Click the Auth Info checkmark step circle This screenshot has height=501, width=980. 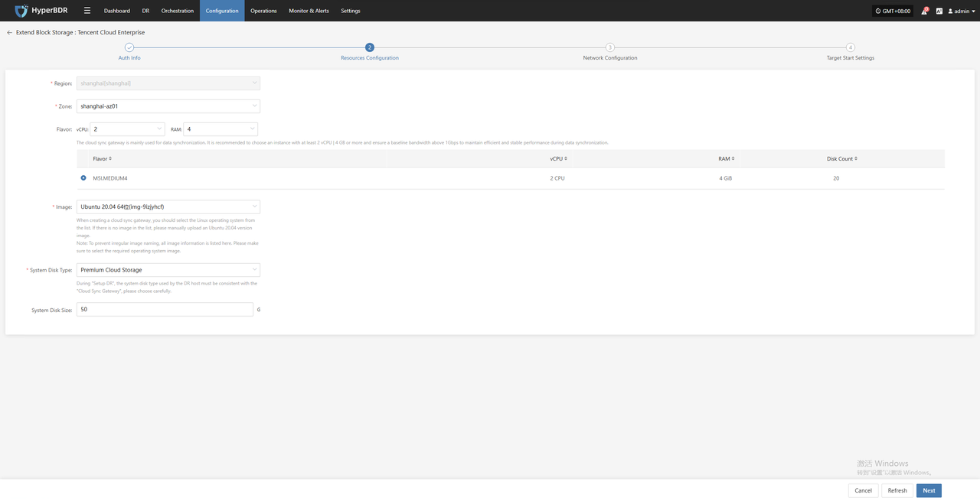point(129,47)
